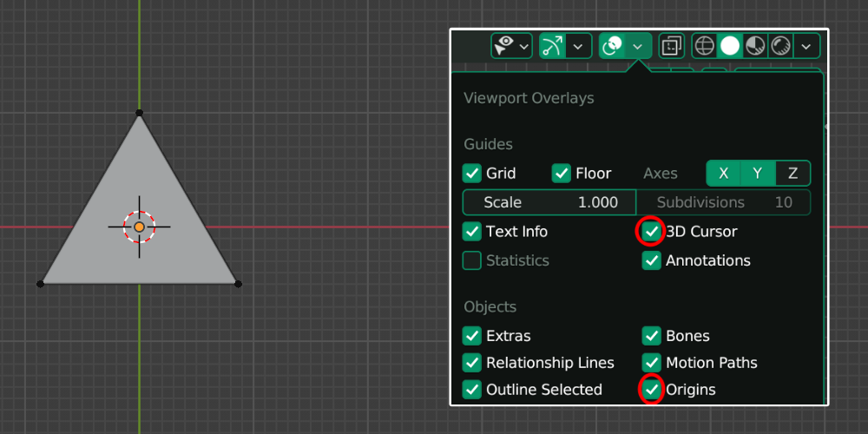
Task: Uncheck the Text Info checkbox
Action: (x=471, y=232)
